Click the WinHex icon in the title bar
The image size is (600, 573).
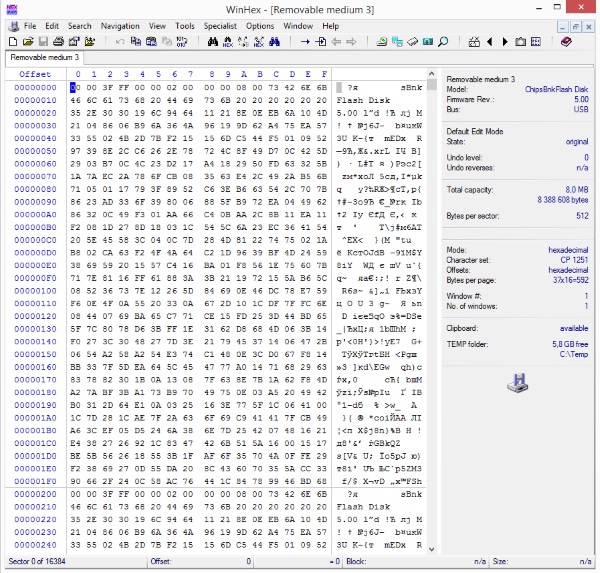(12, 9)
